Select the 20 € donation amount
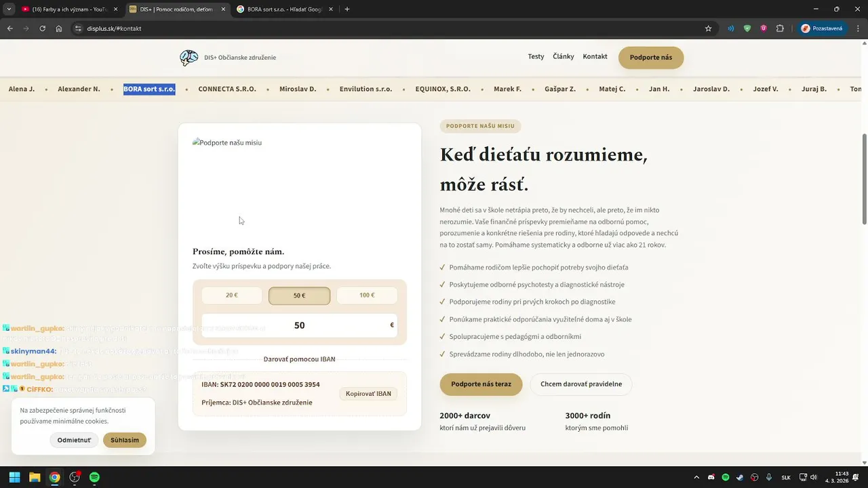 [232, 296]
